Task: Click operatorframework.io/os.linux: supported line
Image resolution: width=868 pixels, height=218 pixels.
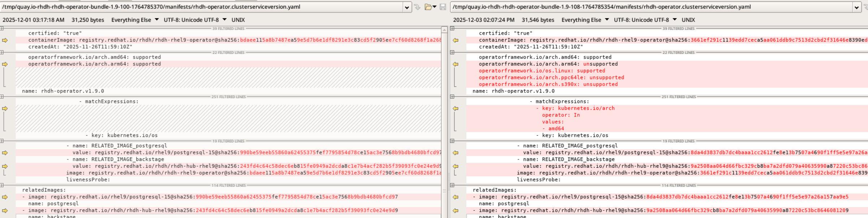Action: tap(542, 71)
